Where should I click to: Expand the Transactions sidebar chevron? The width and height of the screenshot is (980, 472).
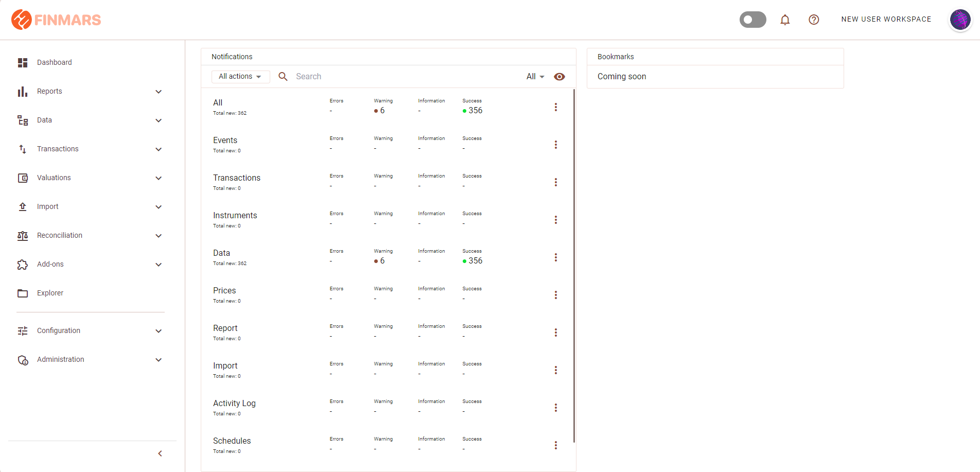point(159,149)
